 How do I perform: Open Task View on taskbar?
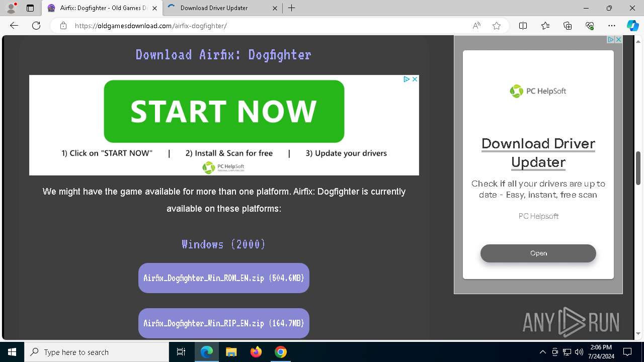point(181,352)
